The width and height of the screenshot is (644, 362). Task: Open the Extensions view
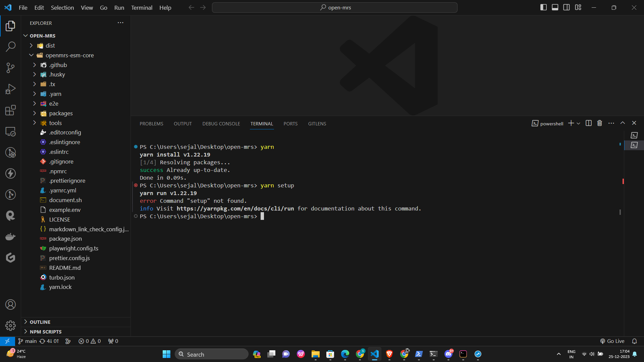10,110
